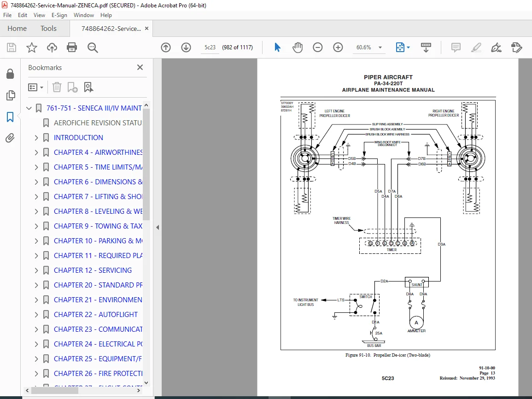Zoom in with the plus button
Screen dimensions: 532x399
coord(338,47)
